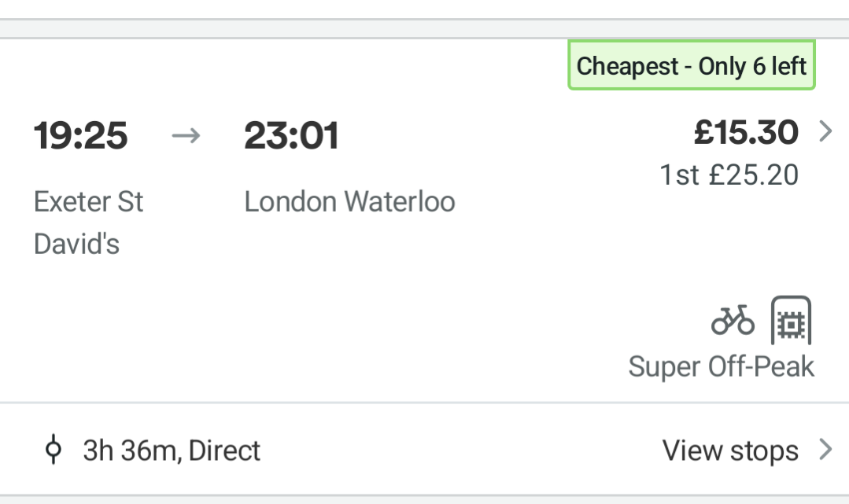The height and width of the screenshot is (504, 849).
Task: Click the seat reservation icon
Action: point(791,320)
